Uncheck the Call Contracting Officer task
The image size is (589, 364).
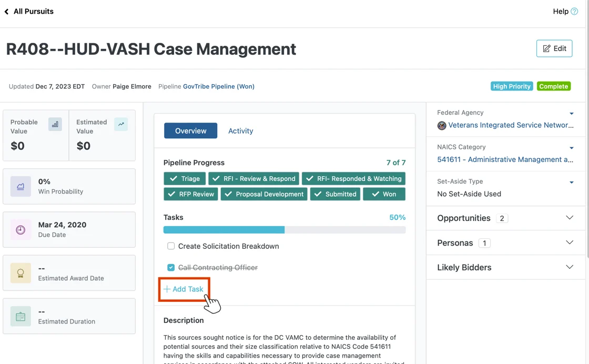pyautogui.click(x=171, y=267)
